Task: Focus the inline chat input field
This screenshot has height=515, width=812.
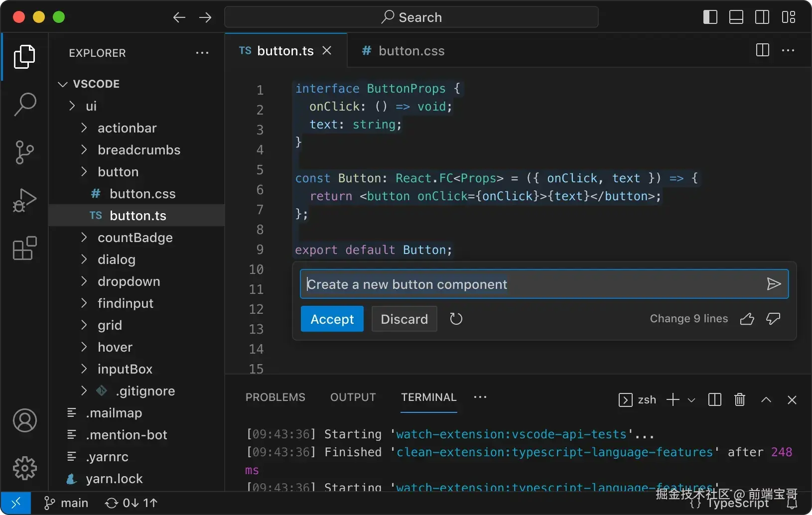Action: point(498,284)
